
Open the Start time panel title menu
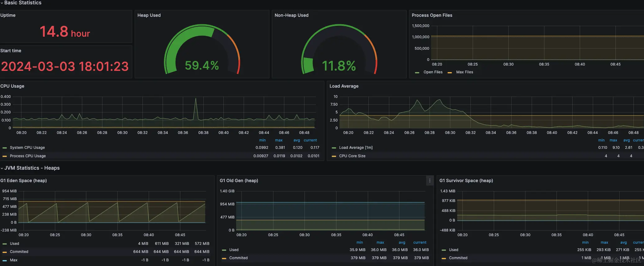(x=11, y=51)
